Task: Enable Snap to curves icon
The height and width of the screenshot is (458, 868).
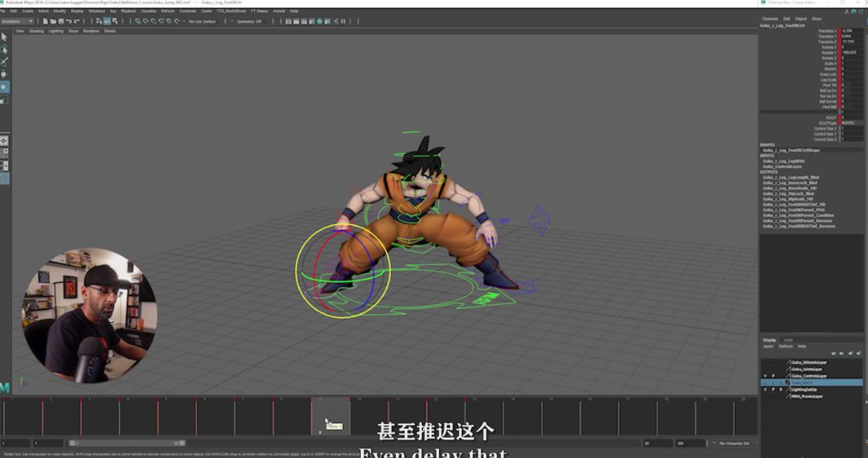Action: point(146,21)
